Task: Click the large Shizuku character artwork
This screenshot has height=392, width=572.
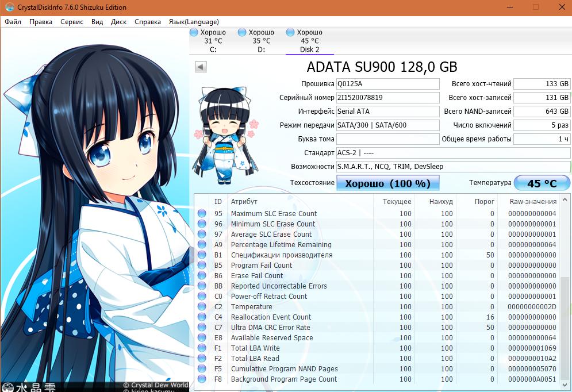Action: 95,210
